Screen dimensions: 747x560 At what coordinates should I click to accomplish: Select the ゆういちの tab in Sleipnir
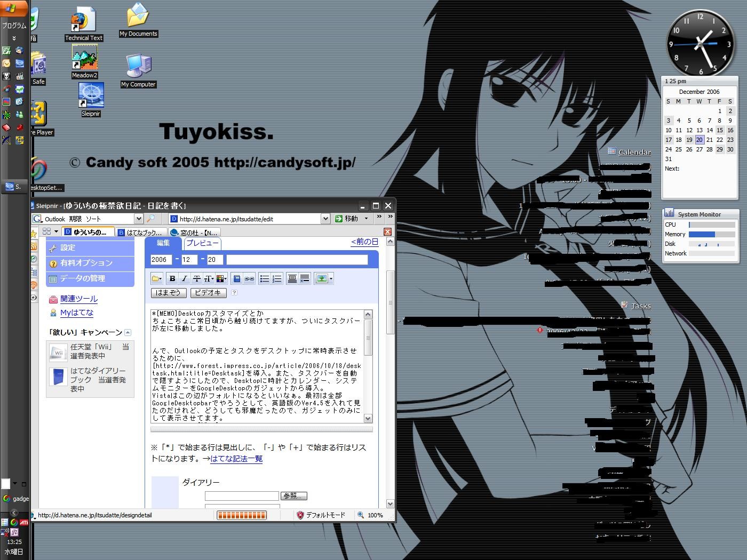88,232
